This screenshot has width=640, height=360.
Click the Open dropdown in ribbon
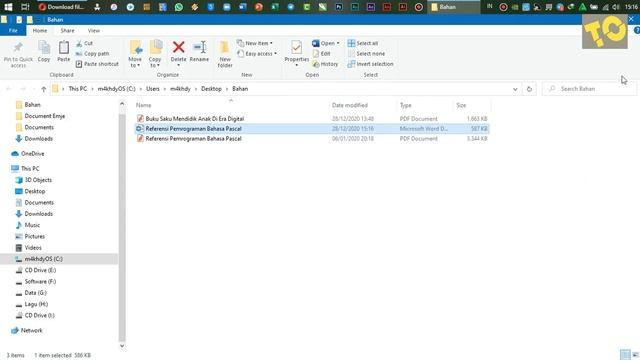(x=326, y=43)
